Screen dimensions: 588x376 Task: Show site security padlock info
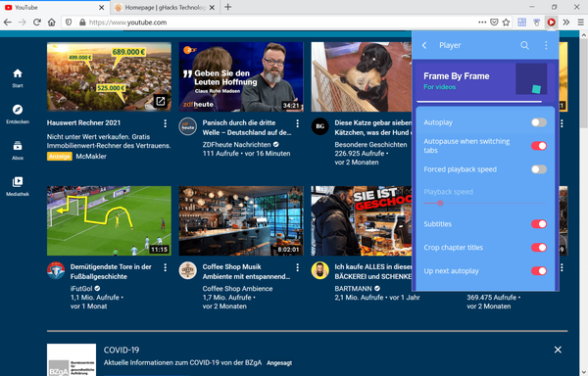click(82, 23)
